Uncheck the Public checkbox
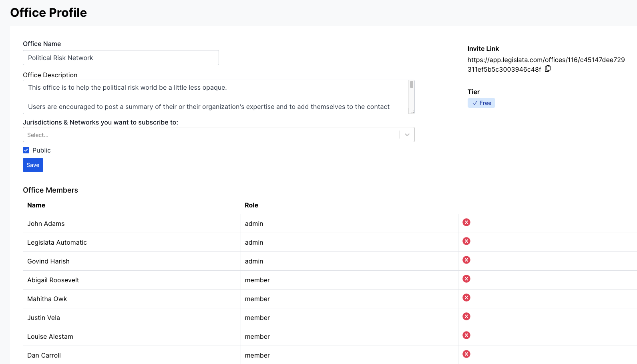637x364 pixels. click(26, 150)
